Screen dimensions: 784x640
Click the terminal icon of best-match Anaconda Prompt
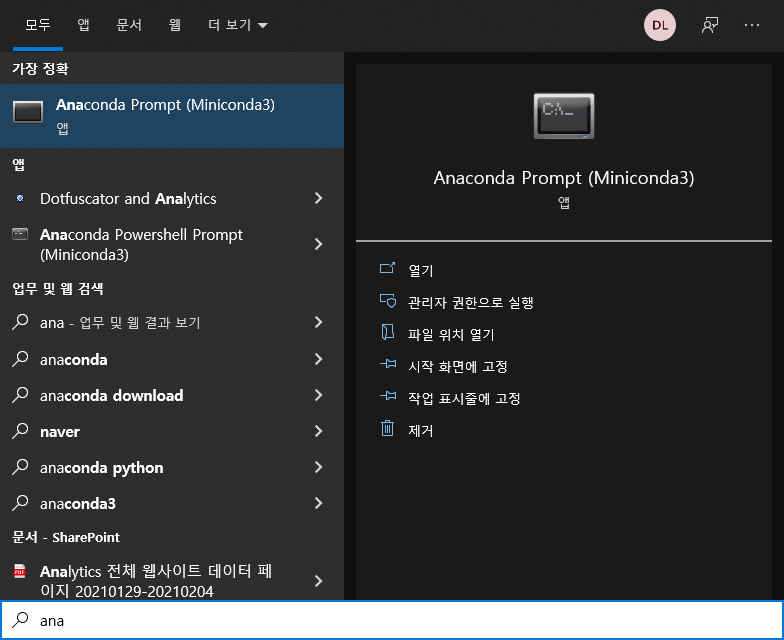28,112
